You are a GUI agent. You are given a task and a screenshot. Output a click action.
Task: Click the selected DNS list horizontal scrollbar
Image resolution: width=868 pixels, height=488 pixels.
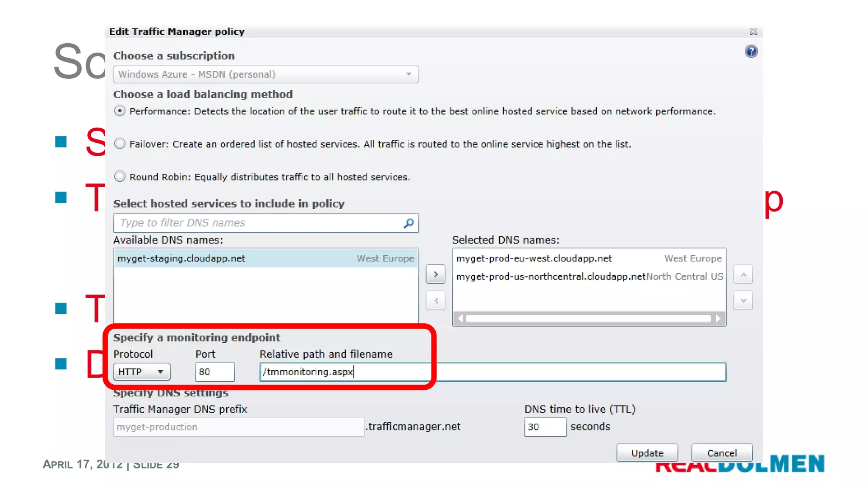click(589, 319)
